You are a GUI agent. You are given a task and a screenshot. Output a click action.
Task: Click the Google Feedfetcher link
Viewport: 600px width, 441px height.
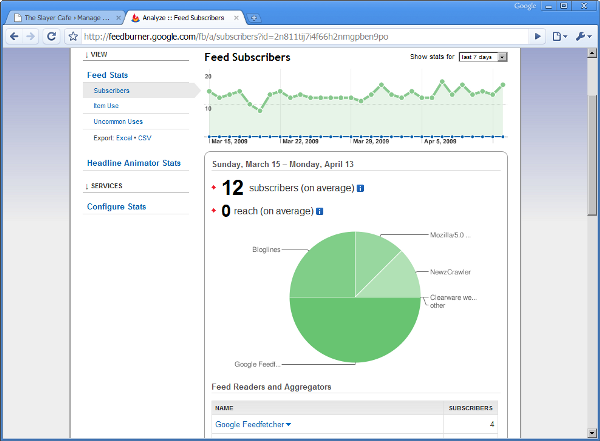tap(249, 424)
